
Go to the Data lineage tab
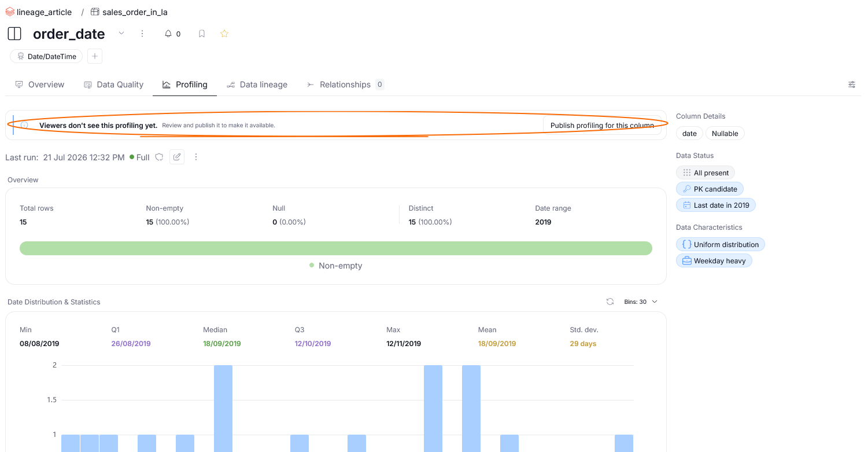pyautogui.click(x=257, y=84)
